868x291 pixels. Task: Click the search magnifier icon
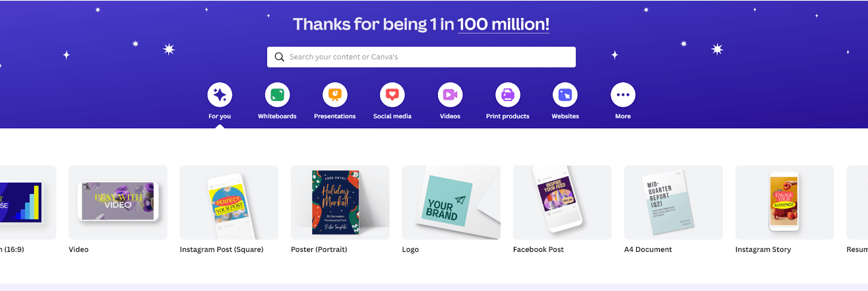279,57
